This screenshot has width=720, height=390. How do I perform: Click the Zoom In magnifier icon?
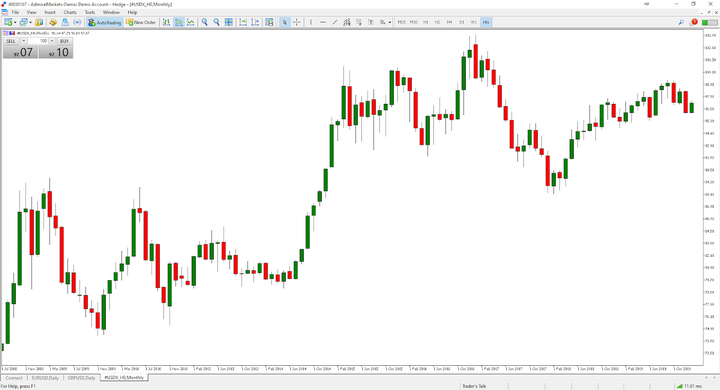tap(205, 22)
